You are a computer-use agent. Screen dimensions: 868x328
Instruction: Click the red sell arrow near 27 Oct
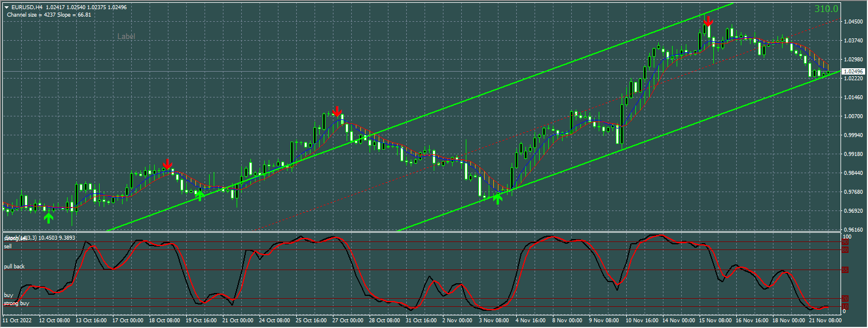[337, 111]
